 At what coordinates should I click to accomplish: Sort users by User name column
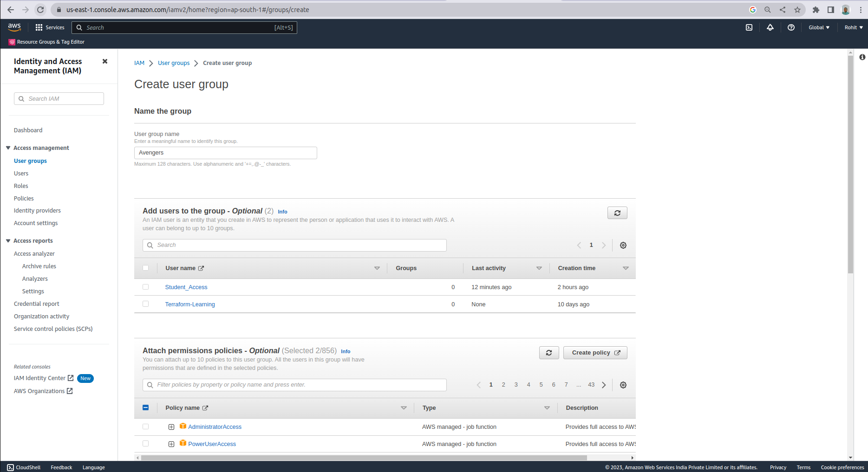[377, 268]
